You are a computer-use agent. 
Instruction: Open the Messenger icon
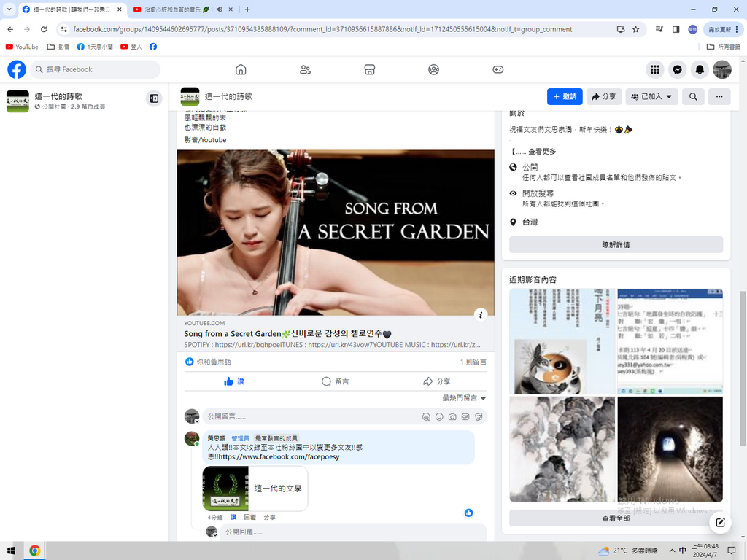tap(677, 69)
